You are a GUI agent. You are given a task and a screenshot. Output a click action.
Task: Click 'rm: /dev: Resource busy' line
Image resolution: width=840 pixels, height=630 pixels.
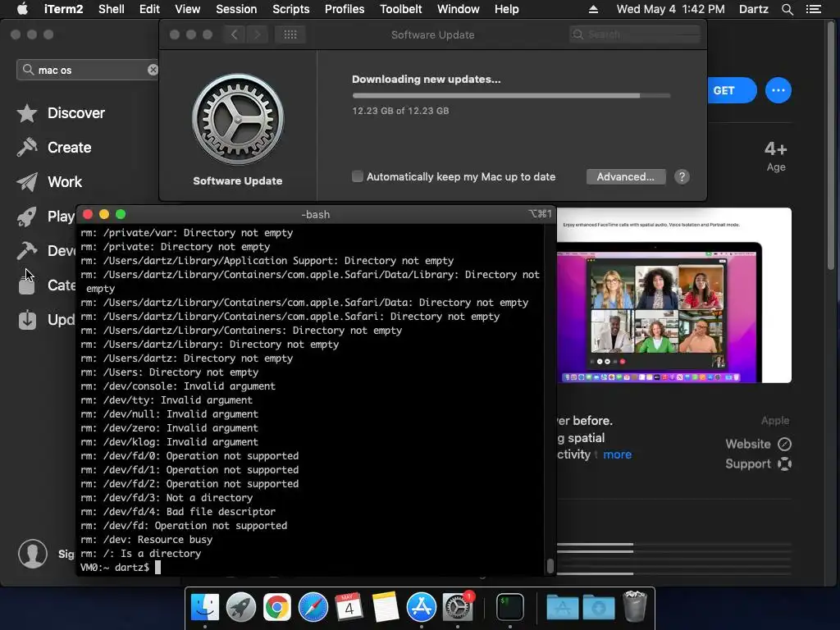146,540
